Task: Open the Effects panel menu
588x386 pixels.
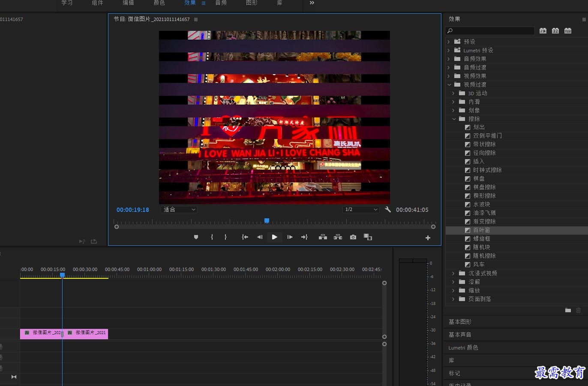Action: click(x=584, y=19)
